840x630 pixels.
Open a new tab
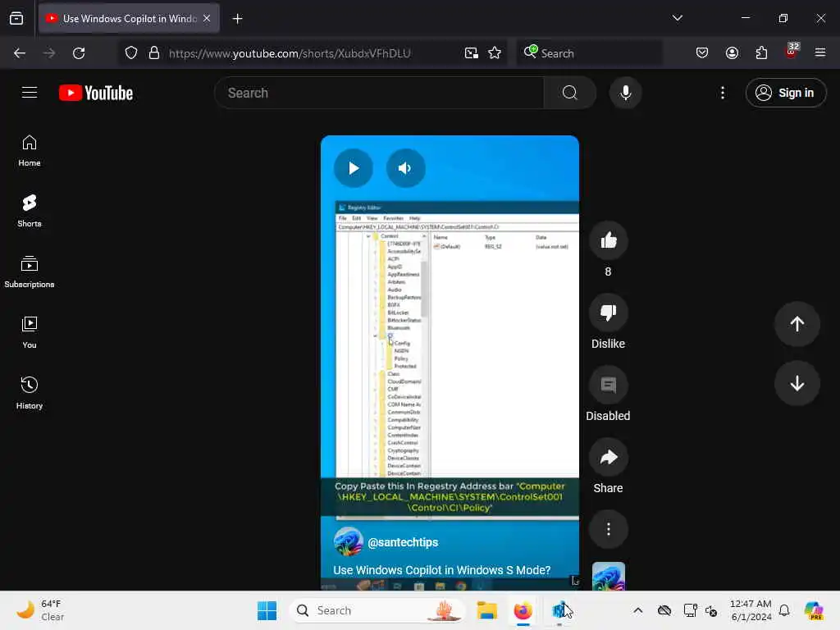[x=237, y=19]
